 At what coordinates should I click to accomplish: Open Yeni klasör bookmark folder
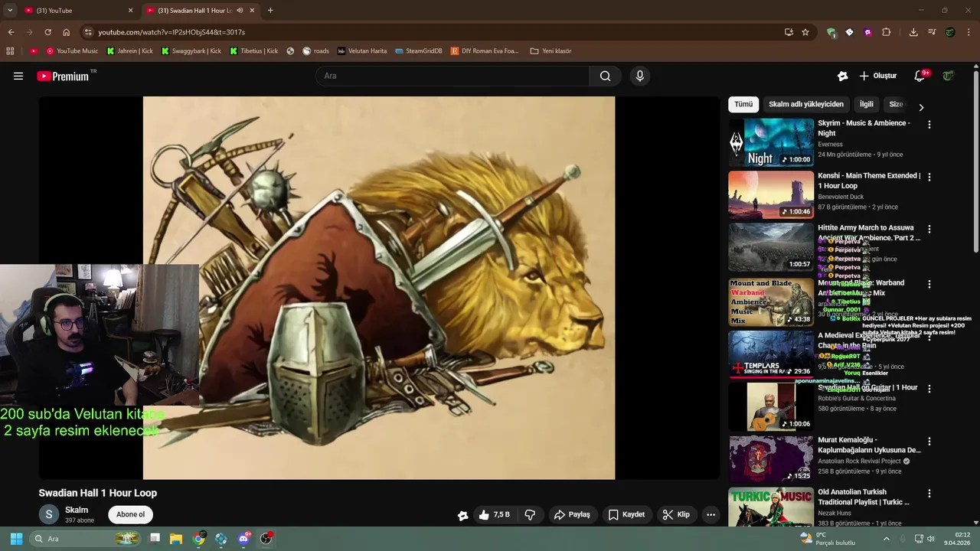click(x=550, y=51)
